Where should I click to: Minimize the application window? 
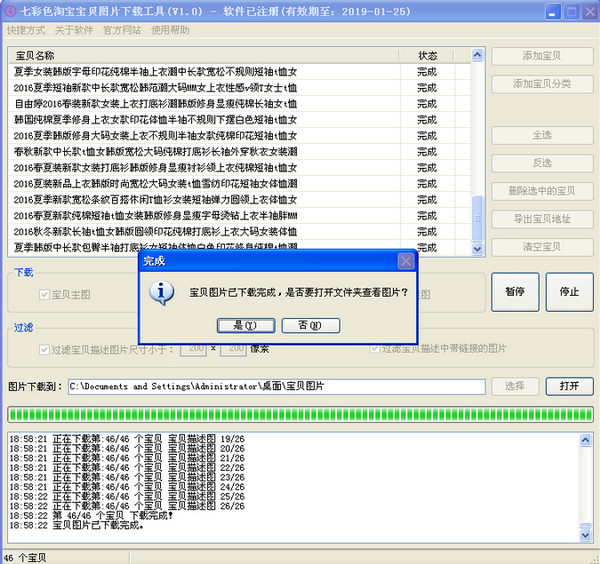point(553,12)
